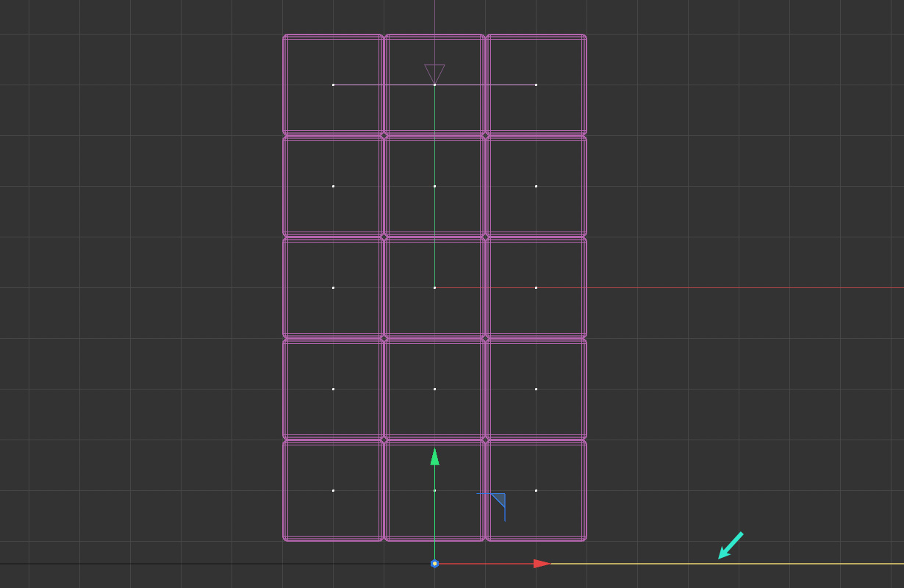Pick center point of second-row right cube
The image size is (904, 588).
point(536,186)
